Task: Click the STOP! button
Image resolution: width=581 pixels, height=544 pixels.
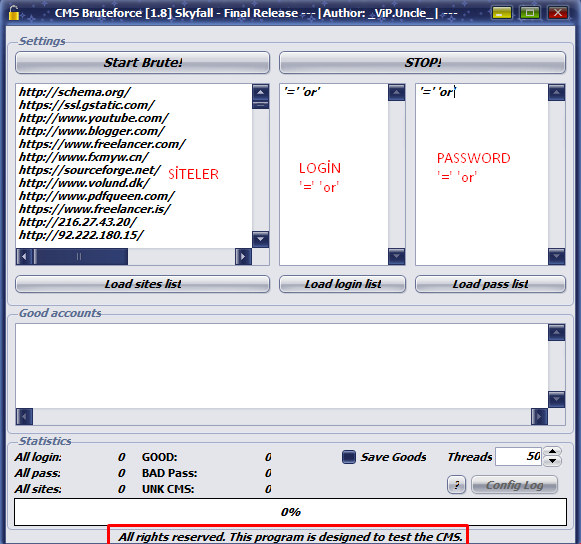Action: pos(422,63)
